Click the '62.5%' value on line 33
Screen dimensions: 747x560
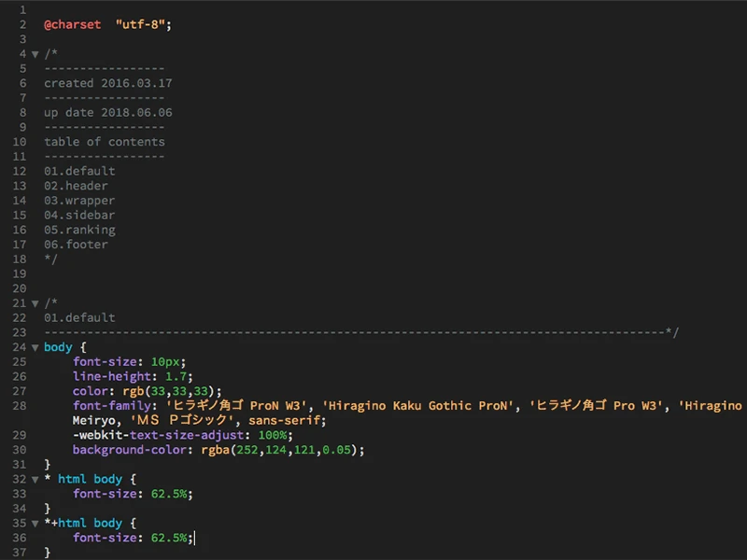(169, 494)
